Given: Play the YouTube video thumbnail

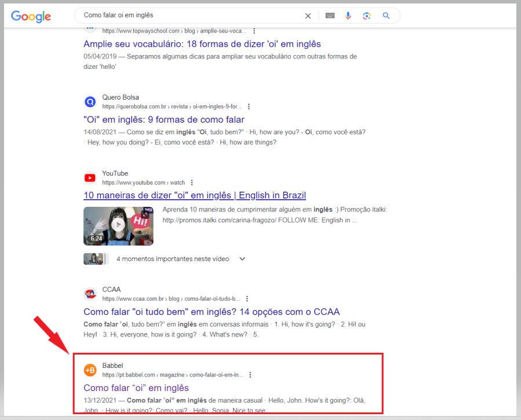Looking at the screenshot, I should click(x=118, y=226).
